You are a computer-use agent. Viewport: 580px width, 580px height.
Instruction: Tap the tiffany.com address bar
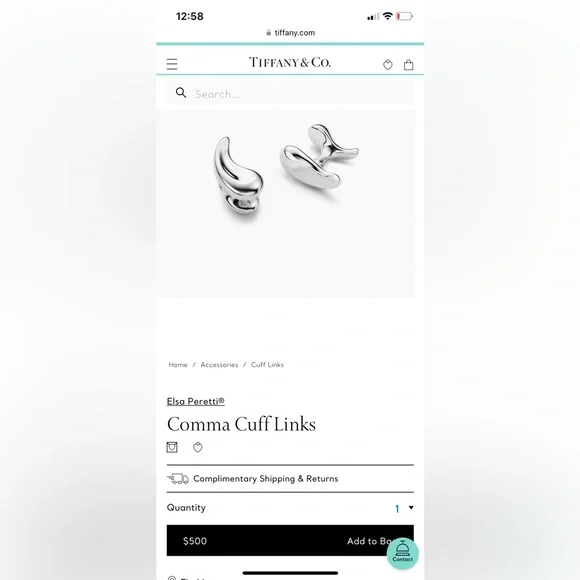290,33
